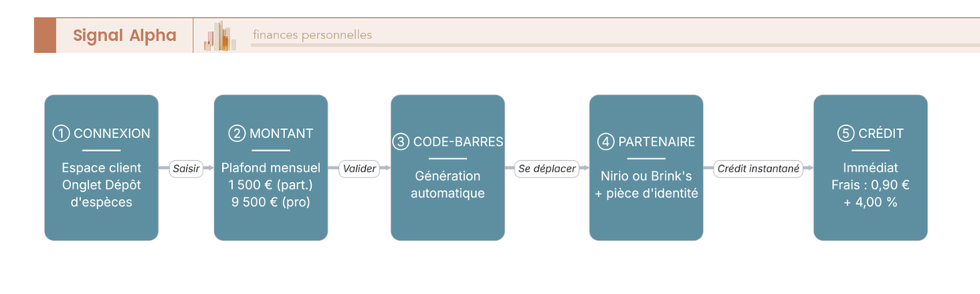Click the circled number 4 icon

(605, 141)
